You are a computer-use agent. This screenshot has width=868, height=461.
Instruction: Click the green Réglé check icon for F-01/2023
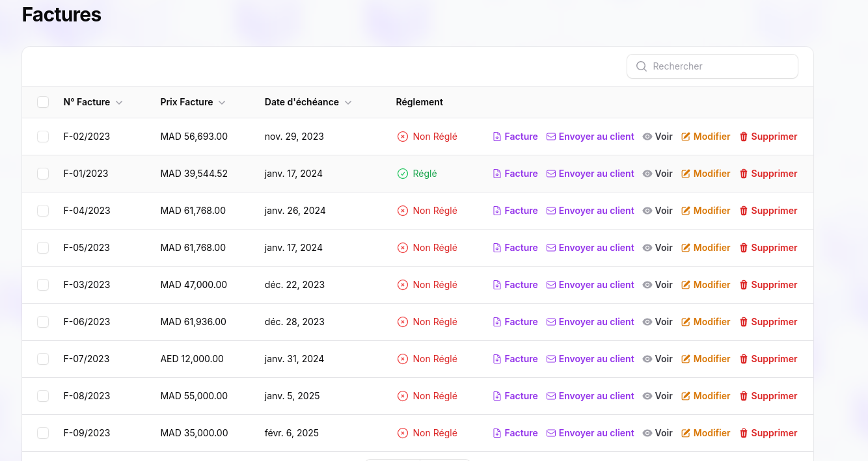click(403, 174)
